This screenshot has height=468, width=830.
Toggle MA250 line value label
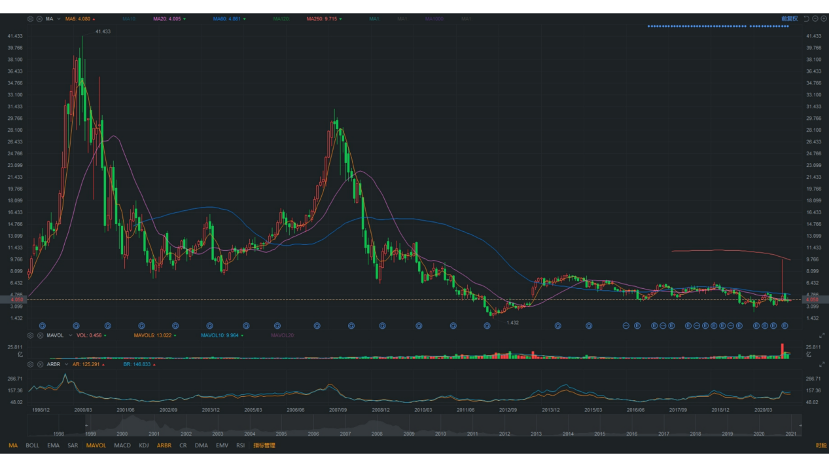(324, 19)
